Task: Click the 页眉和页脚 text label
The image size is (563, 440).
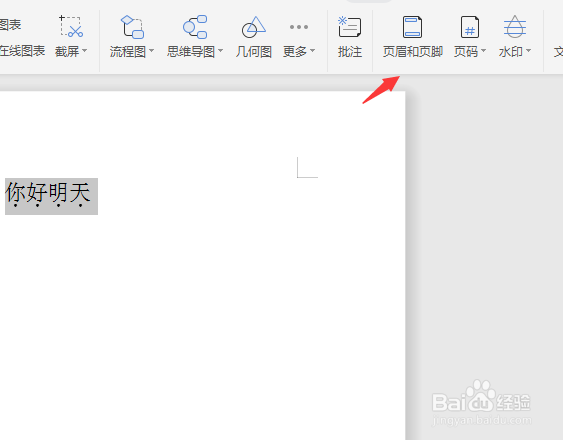Action: pos(413,51)
